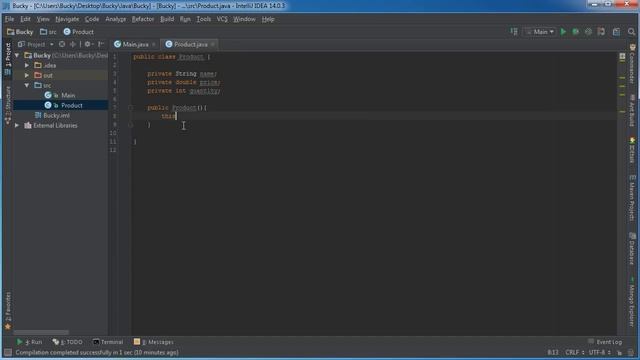Image resolution: width=640 pixels, height=360 pixels.
Task: Open Project panel gear settings icon
Action: (88, 44)
